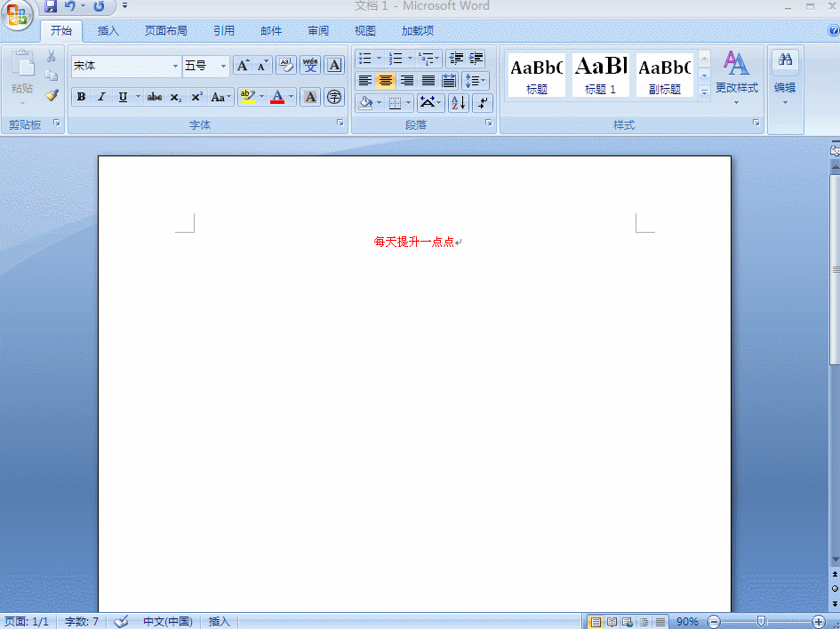Open the 视图 ribbon tab

click(364, 31)
